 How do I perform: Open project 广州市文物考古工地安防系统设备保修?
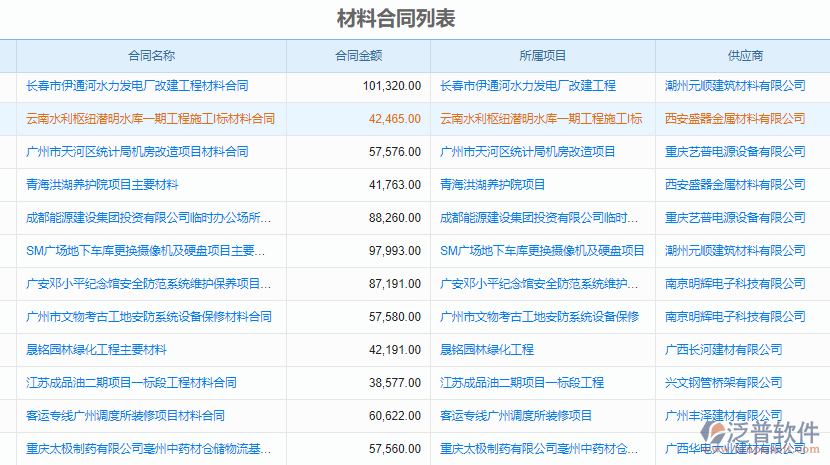point(539,317)
